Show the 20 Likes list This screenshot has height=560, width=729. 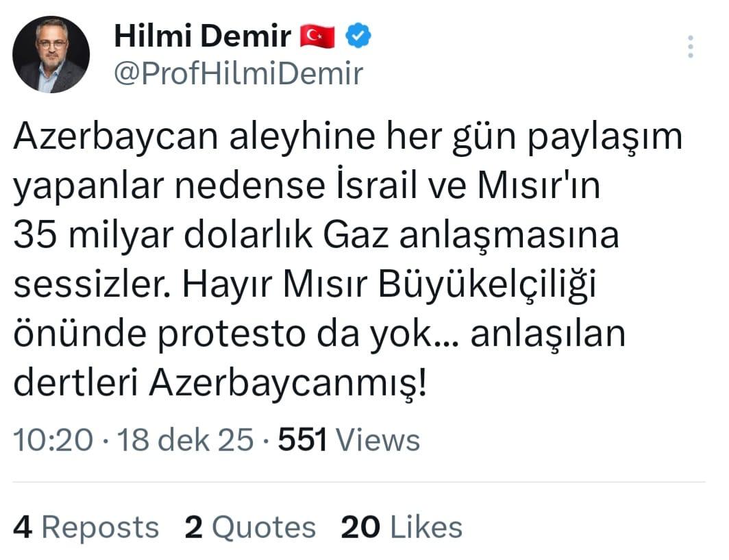(x=401, y=527)
